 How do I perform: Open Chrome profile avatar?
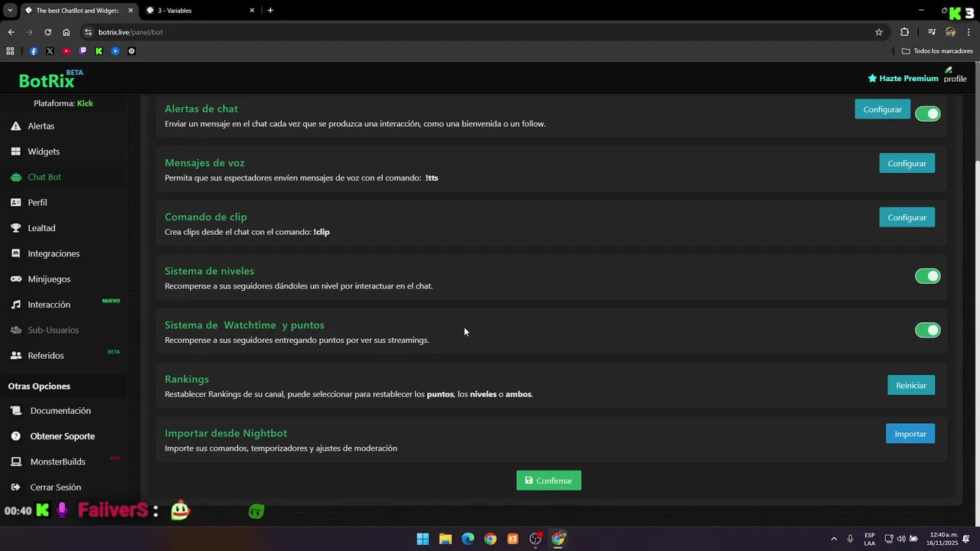(x=951, y=32)
